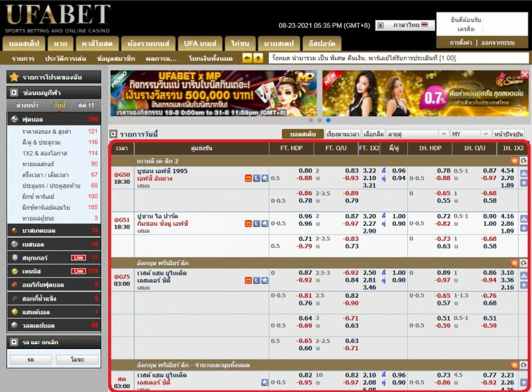Click the yellow left-arrow ticker button
This screenshot has height=392, width=532.
247,58
